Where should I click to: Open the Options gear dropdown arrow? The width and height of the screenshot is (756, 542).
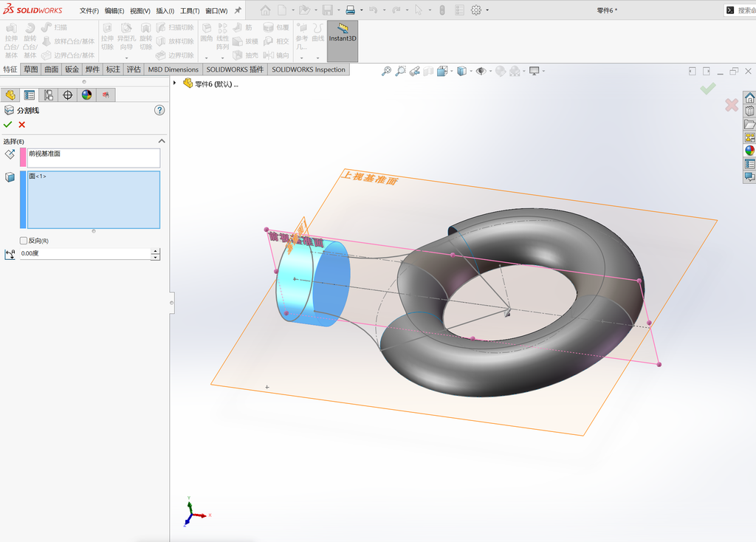coord(487,10)
